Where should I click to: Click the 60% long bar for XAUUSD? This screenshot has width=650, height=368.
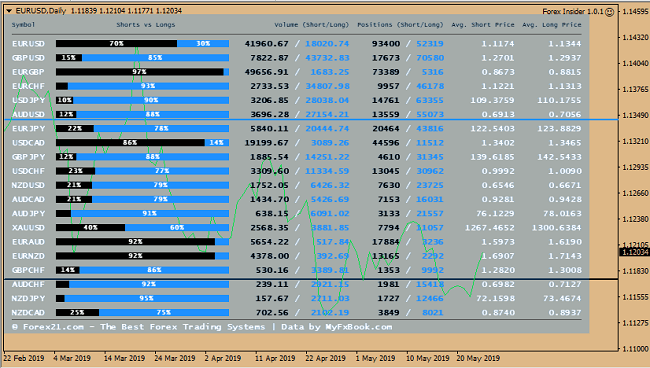pyautogui.click(x=177, y=228)
